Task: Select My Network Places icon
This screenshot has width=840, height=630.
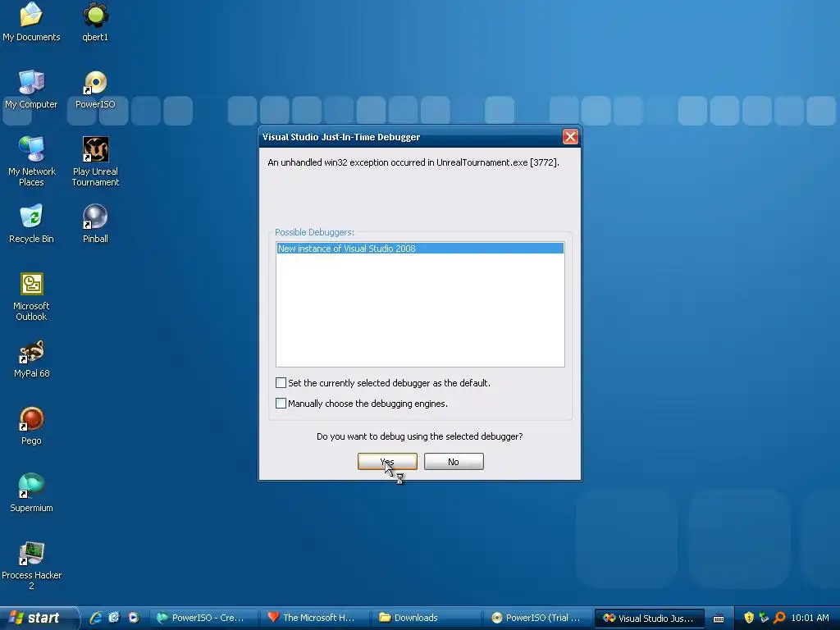Action: coord(32,161)
